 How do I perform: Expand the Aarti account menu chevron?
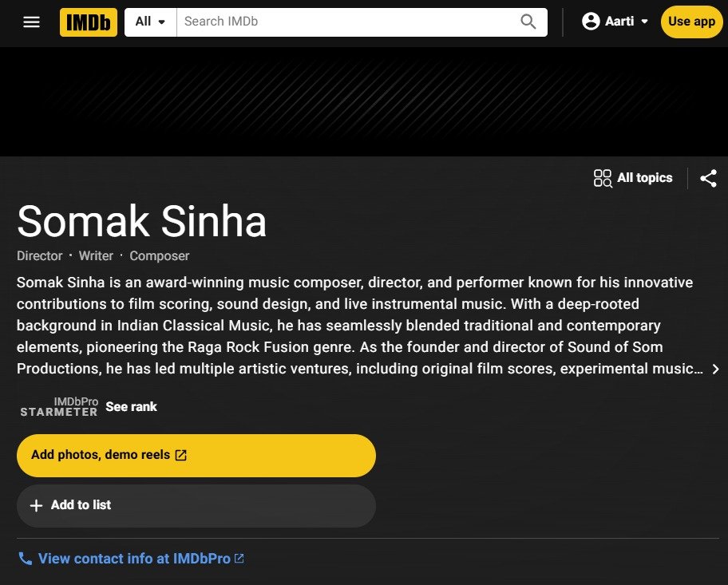click(643, 22)
